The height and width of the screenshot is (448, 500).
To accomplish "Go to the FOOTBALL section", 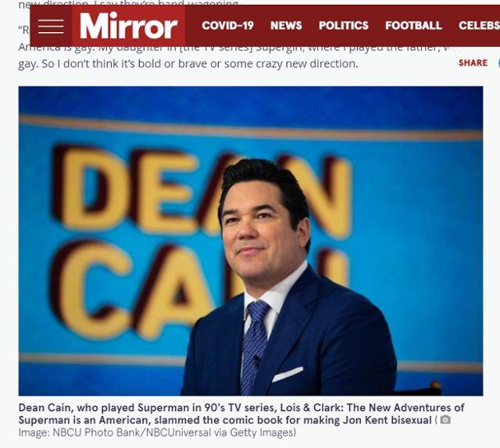I will pos(413,26).
